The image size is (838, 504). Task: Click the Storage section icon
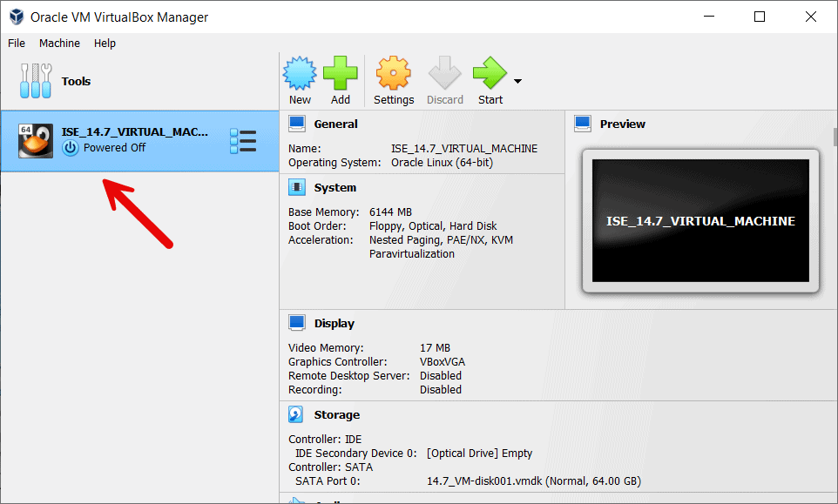(296, 413)
